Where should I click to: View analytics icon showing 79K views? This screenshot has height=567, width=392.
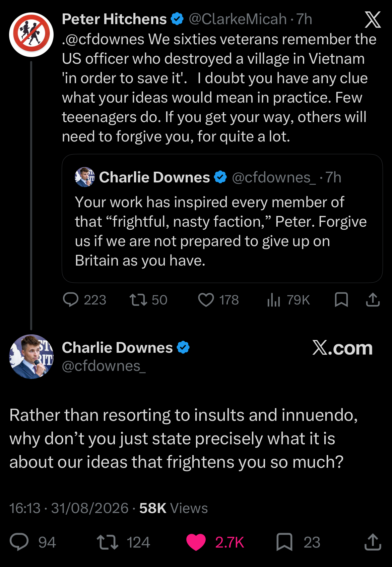pyautogui.click(x=273, y=300)
